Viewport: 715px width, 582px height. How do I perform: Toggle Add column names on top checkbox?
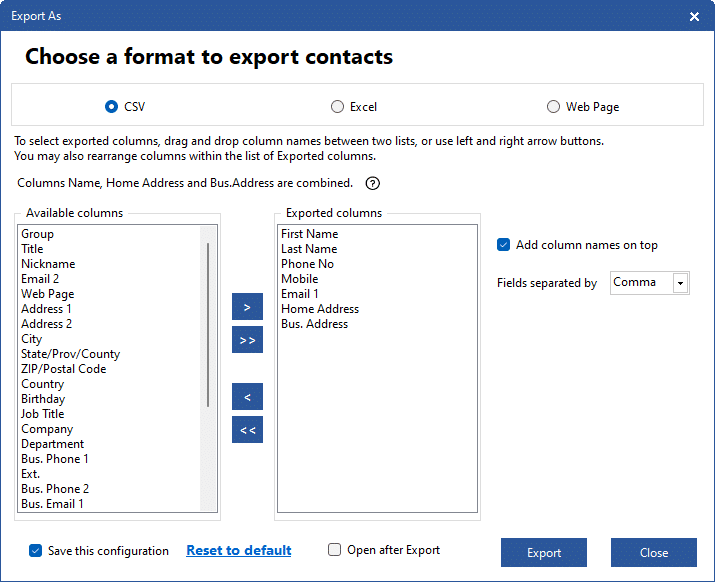(503, 245)
